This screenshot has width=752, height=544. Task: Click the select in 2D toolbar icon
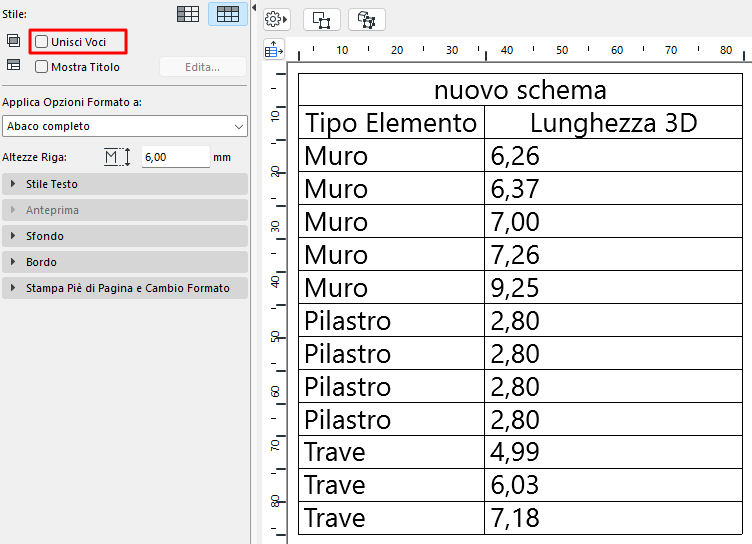(x=321, y=20)
